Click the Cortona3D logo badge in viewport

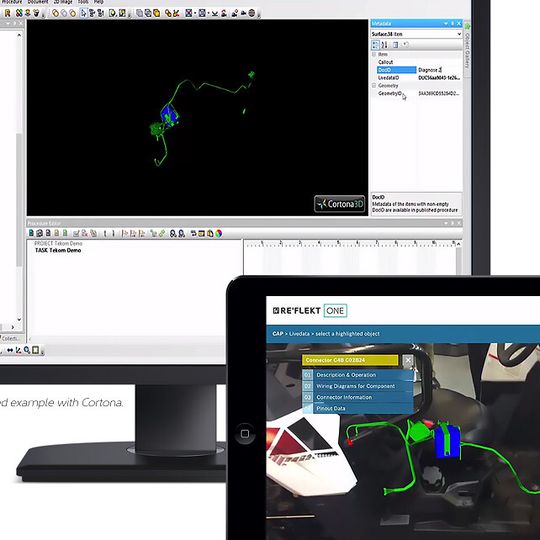click(340, 204)
